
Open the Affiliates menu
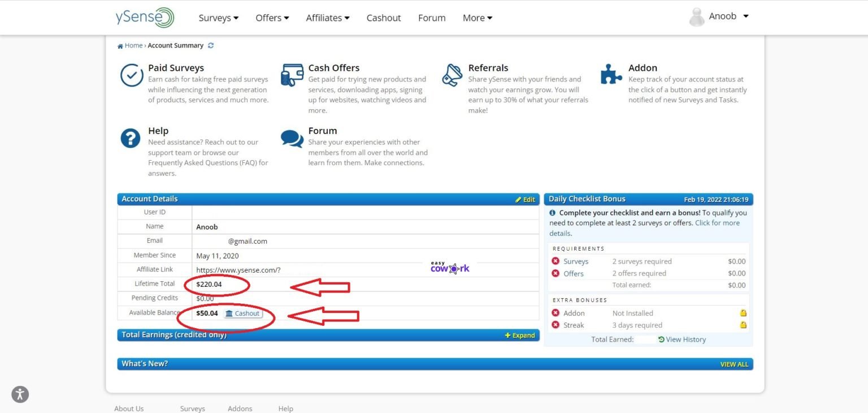pyautogui.click(x=327, y=18)
